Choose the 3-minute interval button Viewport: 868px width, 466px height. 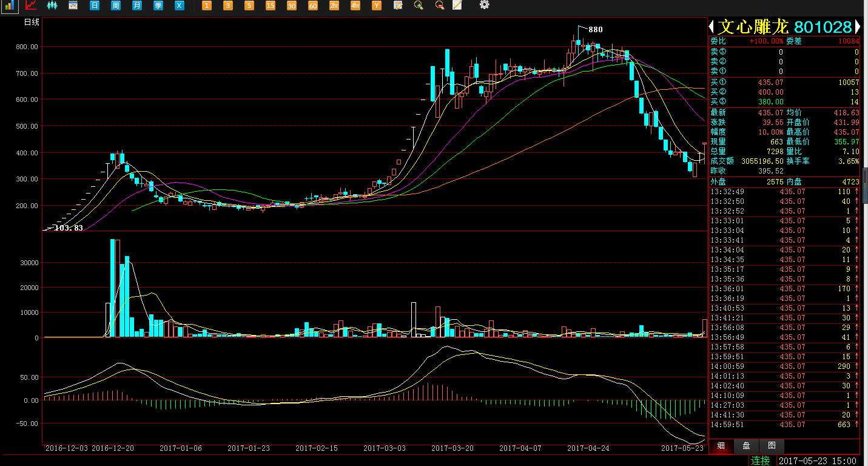[x=227, y=5]
